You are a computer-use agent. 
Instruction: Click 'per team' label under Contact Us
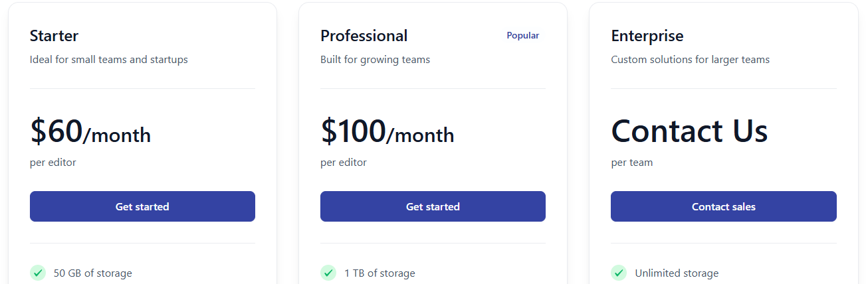pyautogui.click(x=631, y=163)
